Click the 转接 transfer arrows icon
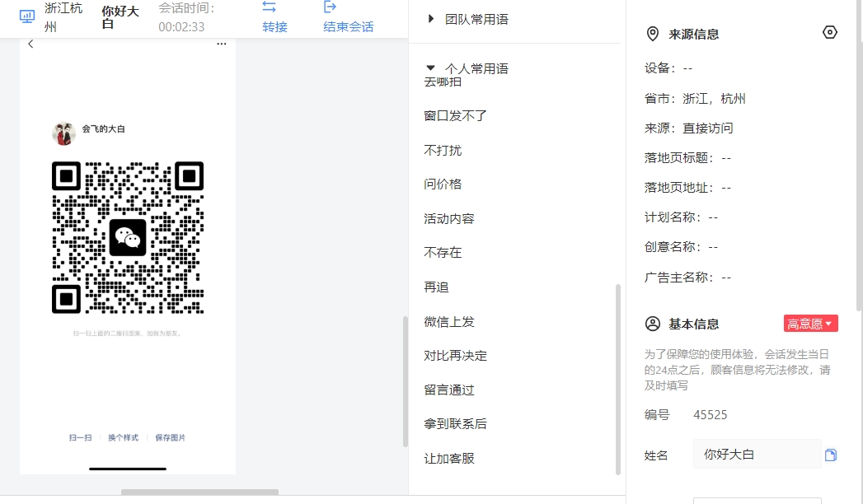The image size is (863, 504). [270, 7]
